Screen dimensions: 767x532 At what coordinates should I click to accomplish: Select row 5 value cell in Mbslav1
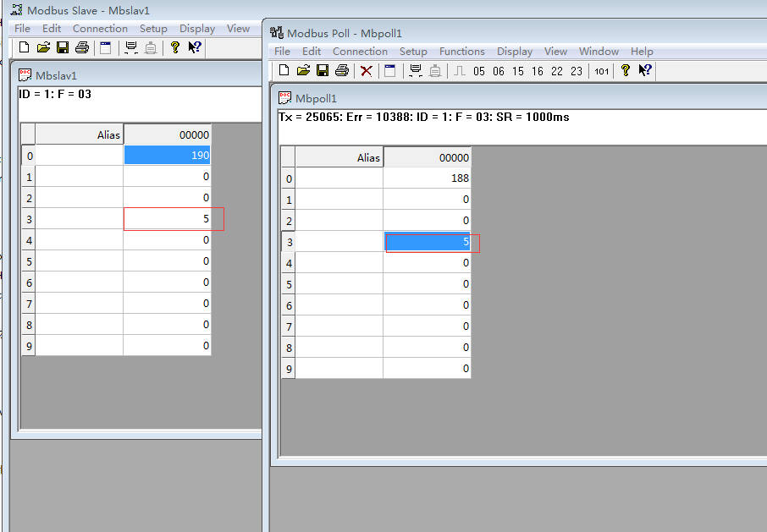pos(168,261)
